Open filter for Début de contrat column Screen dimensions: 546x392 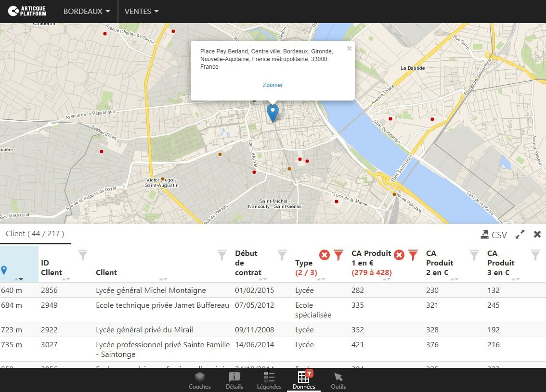point(282,255)
